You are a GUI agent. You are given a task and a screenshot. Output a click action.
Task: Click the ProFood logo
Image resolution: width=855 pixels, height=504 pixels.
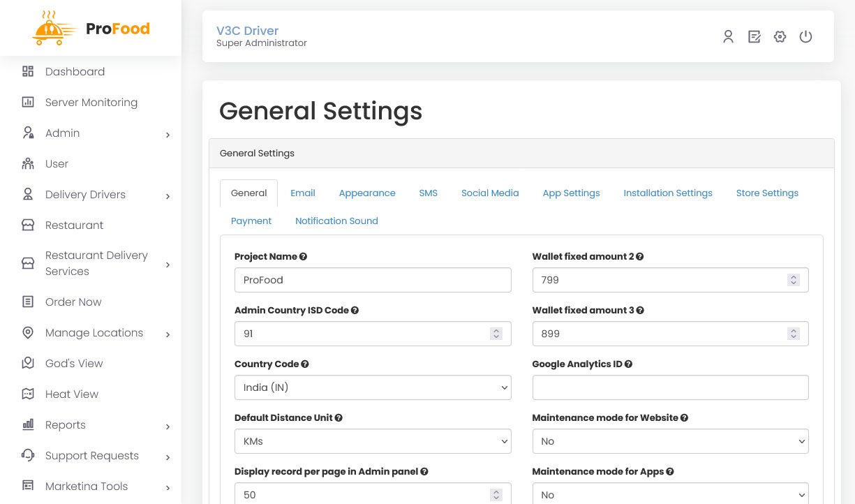(91, 29)
